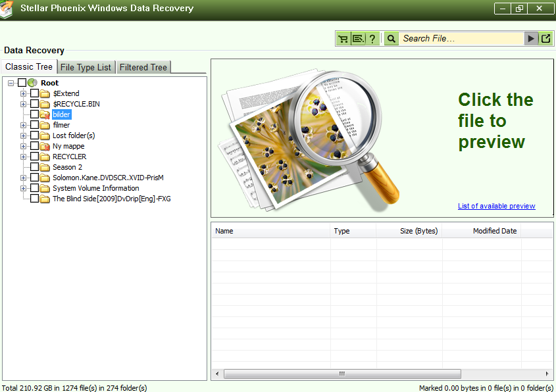The height and width of the screenshot is (392, 556).
Task: Check the Season 2 checkbox
Action: (x=34, y=167)
